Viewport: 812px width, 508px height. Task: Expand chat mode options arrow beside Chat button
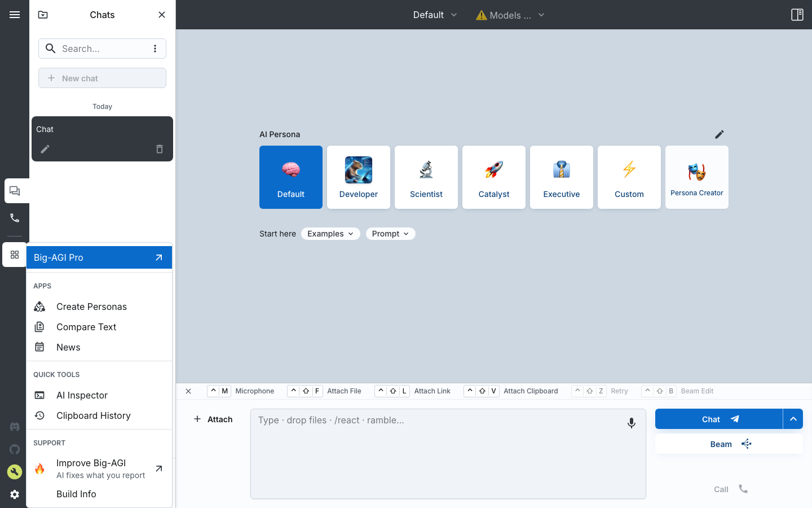(x=793, y=419)
